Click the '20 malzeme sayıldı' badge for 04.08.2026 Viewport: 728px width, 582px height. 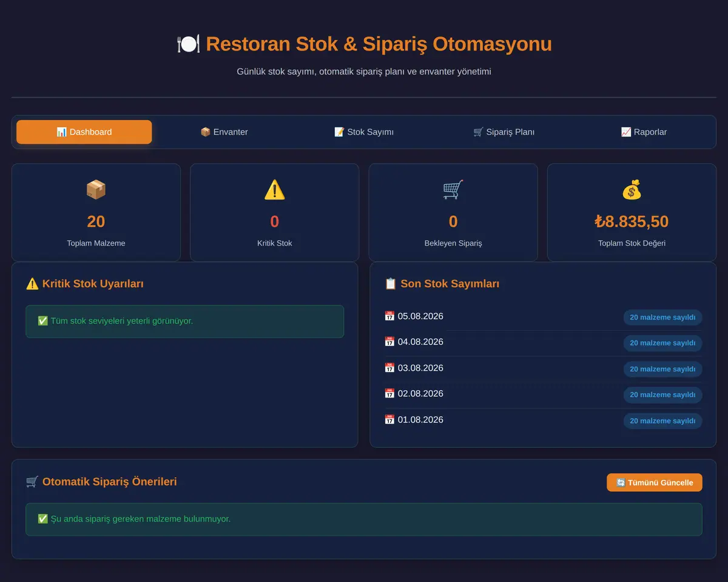coord(662,343)
